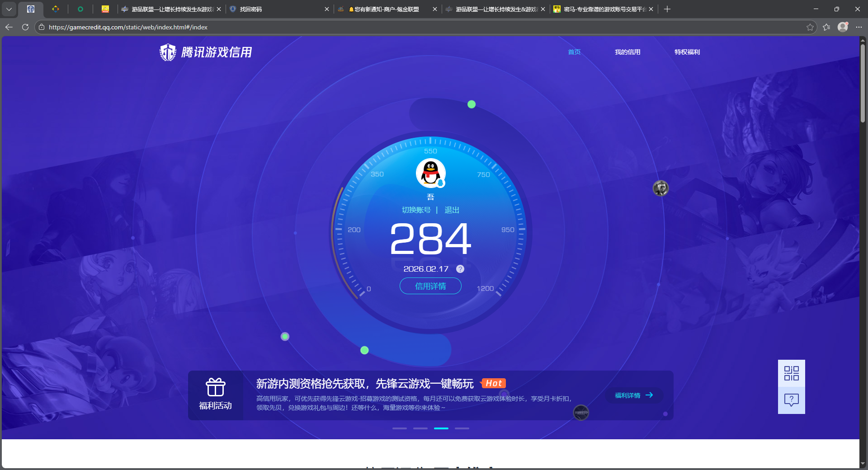Open the favorites list icon beside the star
This screenshot has height=470, width=868.
[827, 27]
